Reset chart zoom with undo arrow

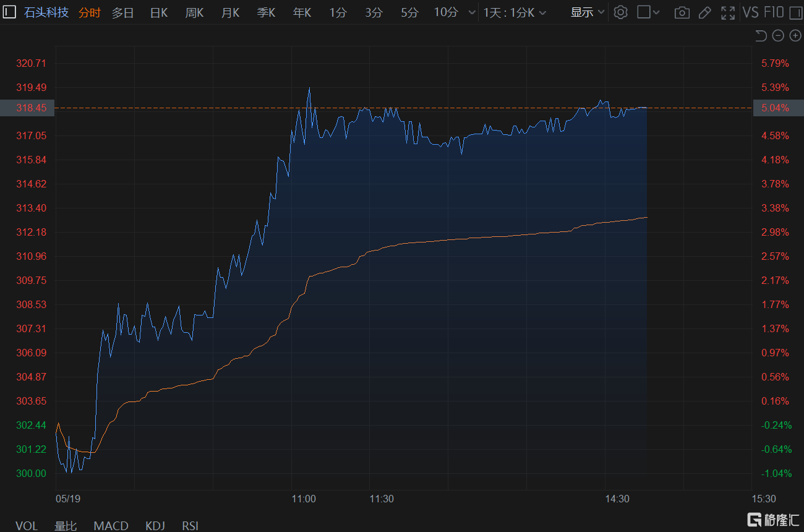(x=761, y=36)
